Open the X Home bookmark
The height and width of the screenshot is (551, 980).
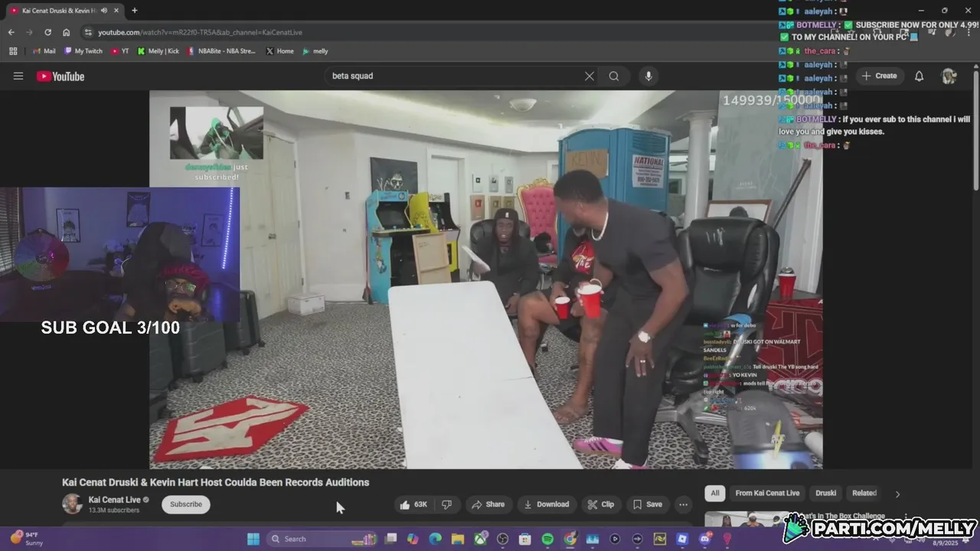click(279, 51)
